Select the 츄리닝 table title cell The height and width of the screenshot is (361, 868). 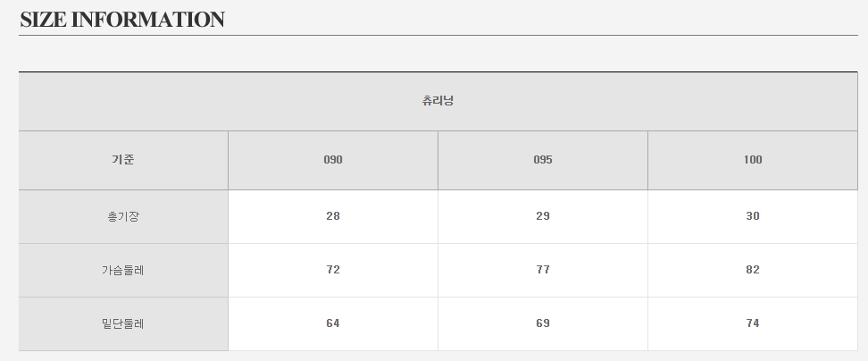pos(438,101)
